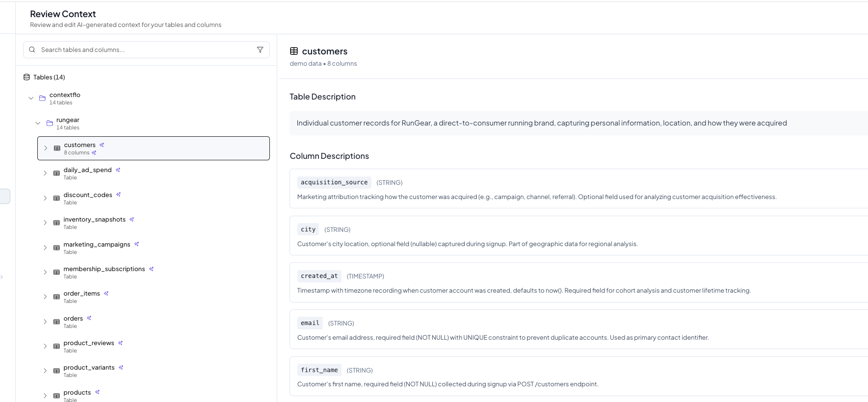This screenshot has height=402, width=868.
Task: Click the first_name column name
Action: 319,370
